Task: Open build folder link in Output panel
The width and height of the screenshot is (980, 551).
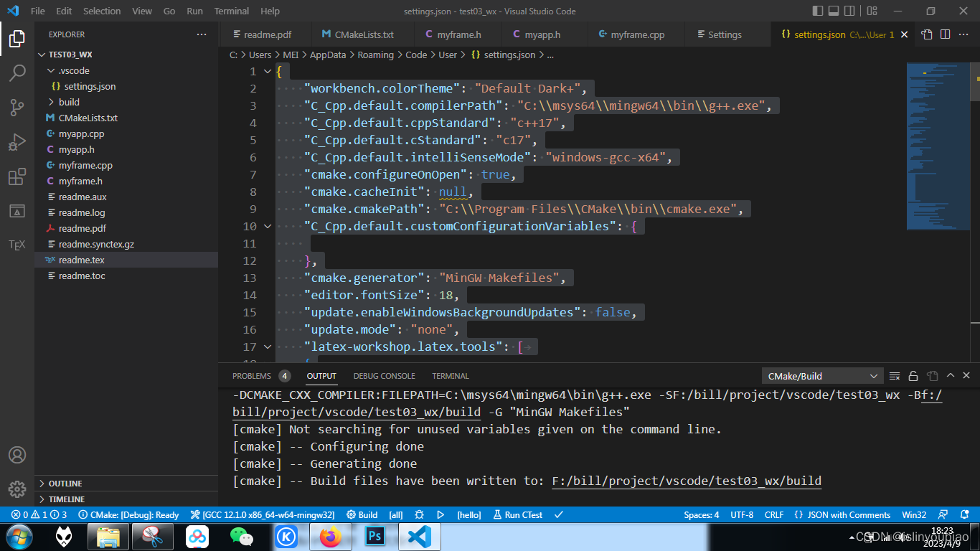Action: click(686, 481)
